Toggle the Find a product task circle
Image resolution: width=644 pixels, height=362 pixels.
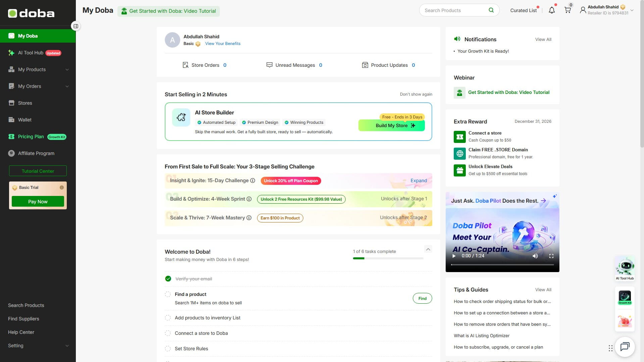[168, 294]
